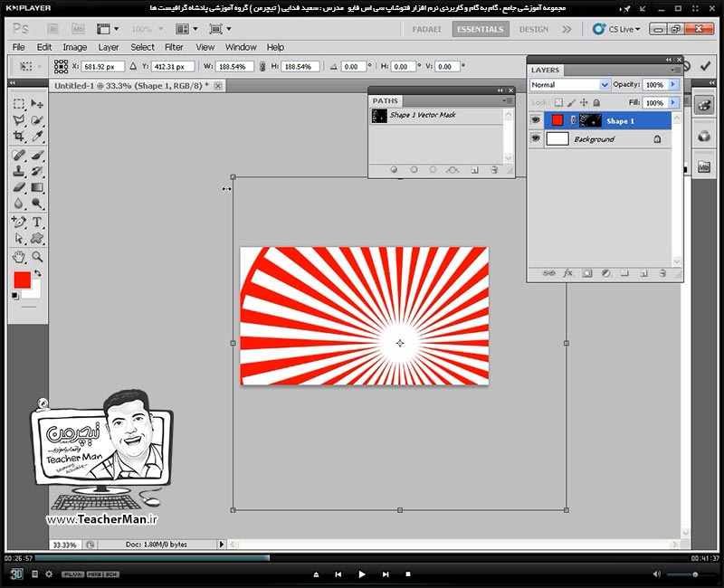Select the Rectangular Marquee tool
Image resolution: width=724 pixels, height=588 pixels.
pyautogui.click(x=19, y=104)
